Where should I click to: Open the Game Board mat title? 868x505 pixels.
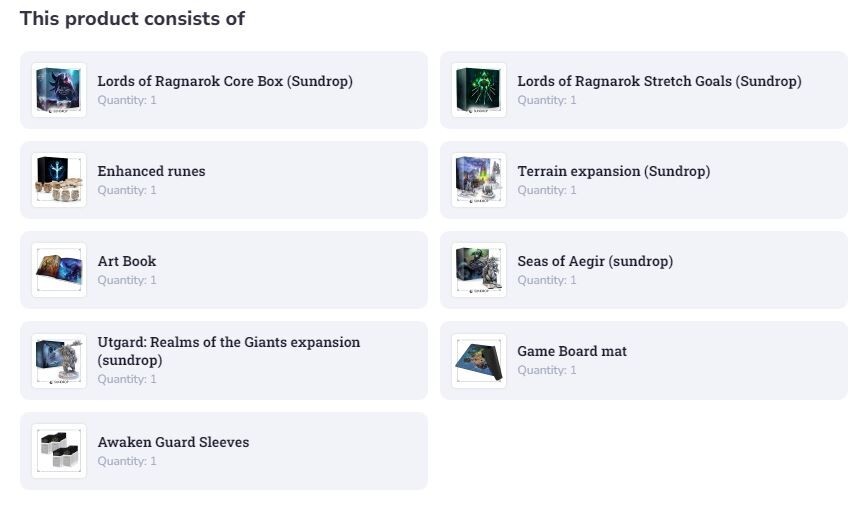[572, 351]
